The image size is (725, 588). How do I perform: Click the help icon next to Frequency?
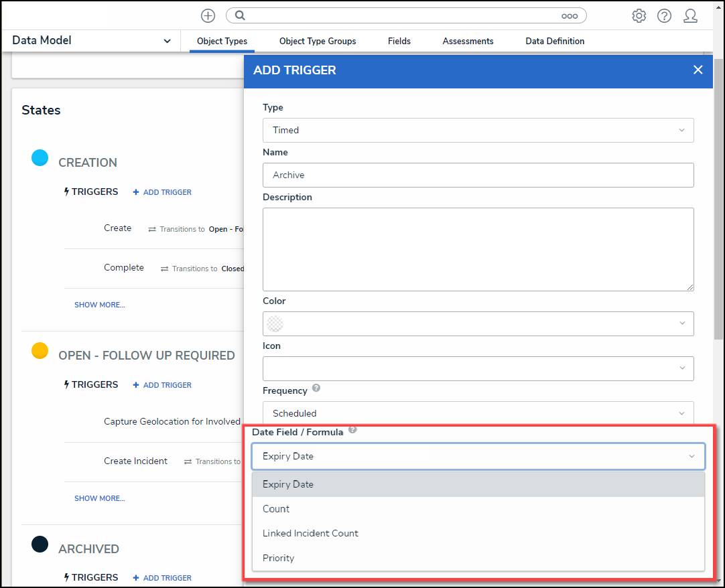pos(316,388)
